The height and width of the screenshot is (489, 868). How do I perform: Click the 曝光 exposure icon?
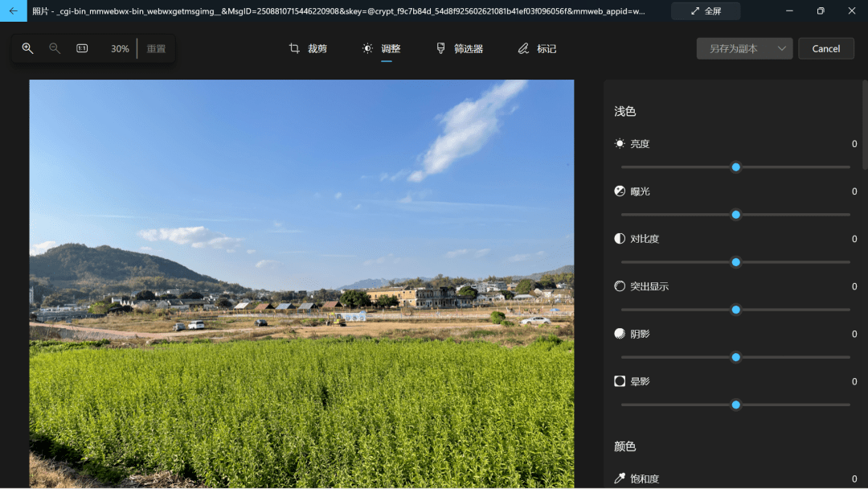[619, 191]
